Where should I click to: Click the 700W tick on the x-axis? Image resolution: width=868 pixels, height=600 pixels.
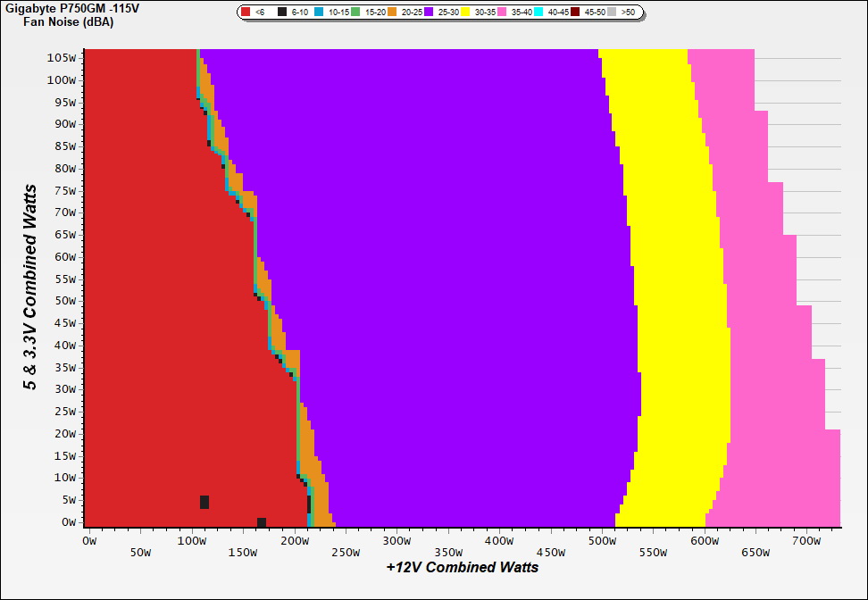(x=805, y=540)
